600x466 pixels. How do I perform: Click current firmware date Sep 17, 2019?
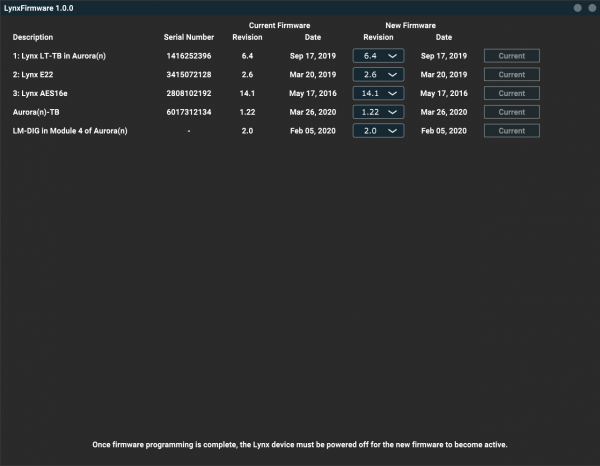click(313, 56)
